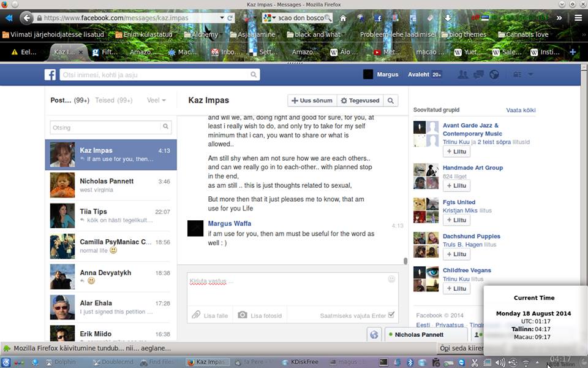Join the Handmade Art Group
This screenshot has height=368, width=588.
pyautogui.click(x=456, y=185)
